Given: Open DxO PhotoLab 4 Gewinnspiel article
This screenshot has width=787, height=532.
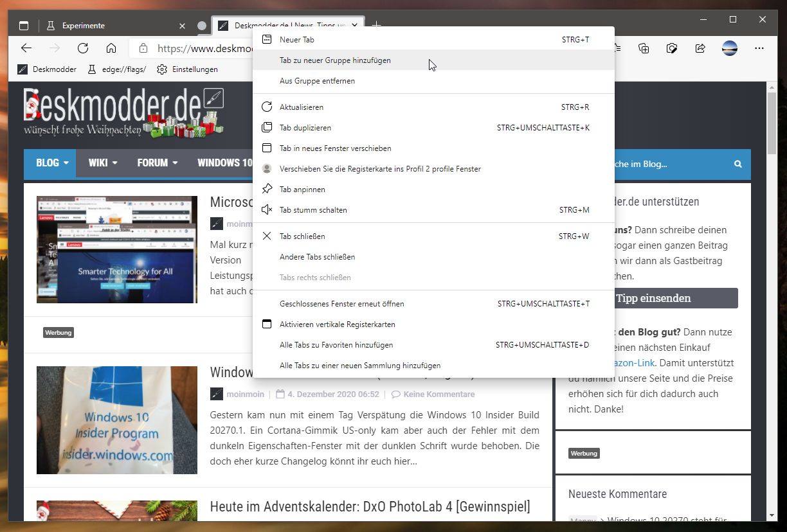Looking at the screenshot, I should coord(370,506).
